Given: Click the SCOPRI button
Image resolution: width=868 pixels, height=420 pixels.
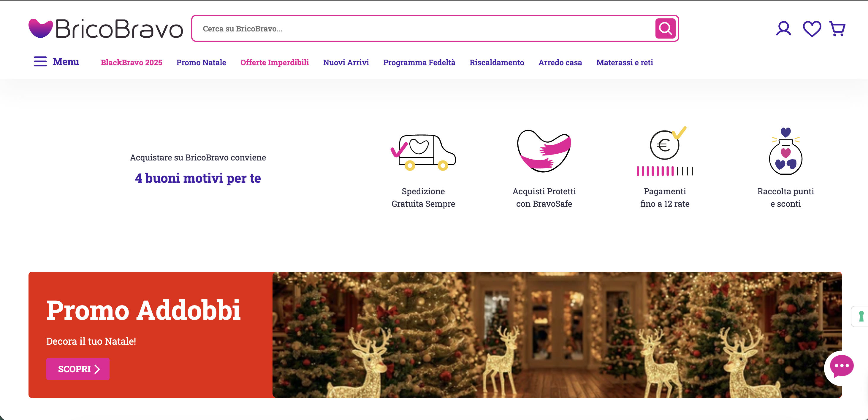Looking at the screenshot, I should (x=78, y=369).
